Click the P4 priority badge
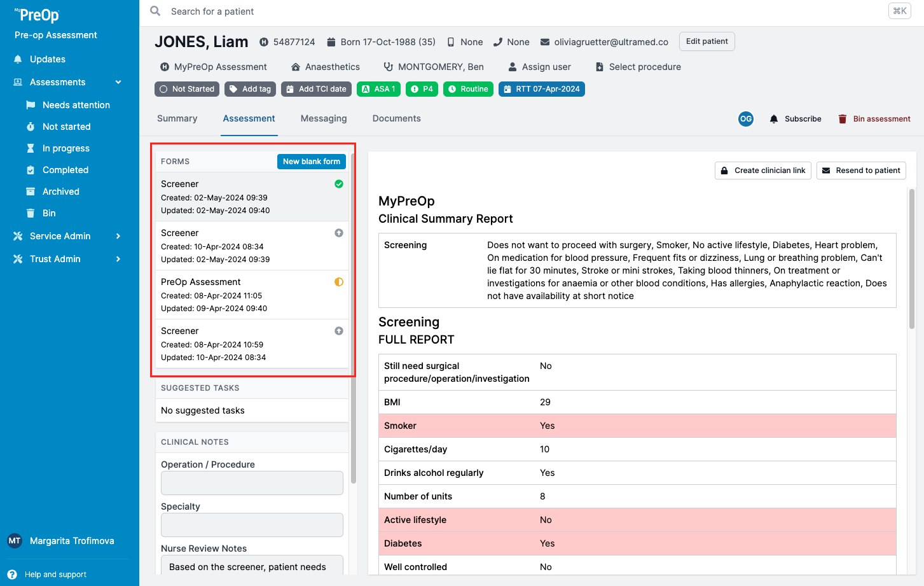Screen dimensions: 924x586 (x=422, y=89)
